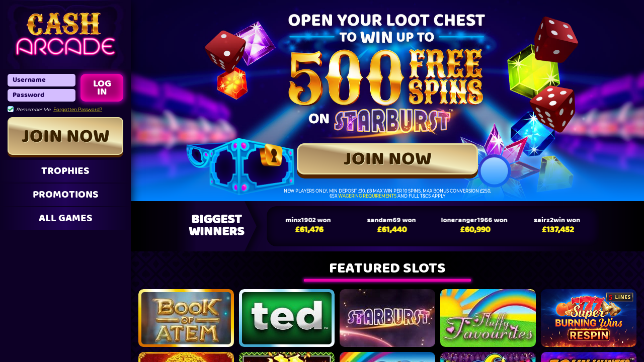Open the All Games menu item

point(65,218)
